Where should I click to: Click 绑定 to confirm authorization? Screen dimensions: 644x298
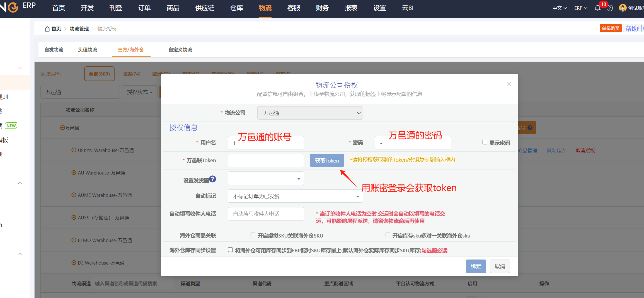(x=476, y=266)
